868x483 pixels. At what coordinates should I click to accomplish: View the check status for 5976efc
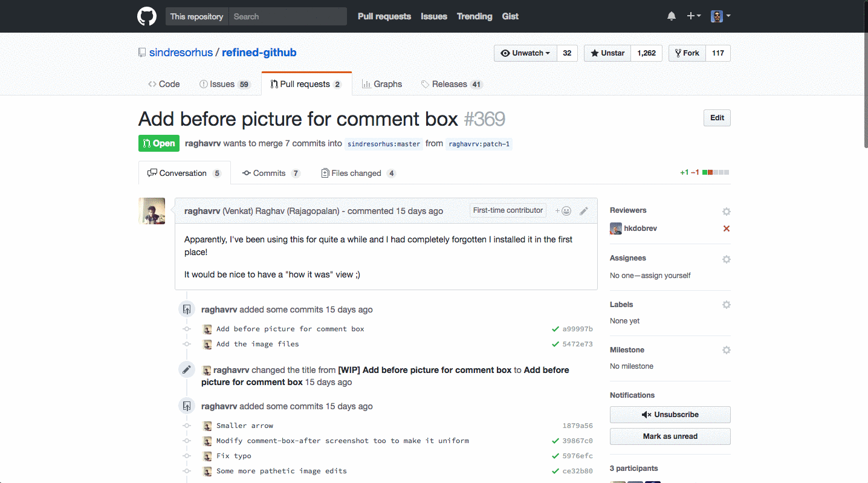tap(555, 456)
